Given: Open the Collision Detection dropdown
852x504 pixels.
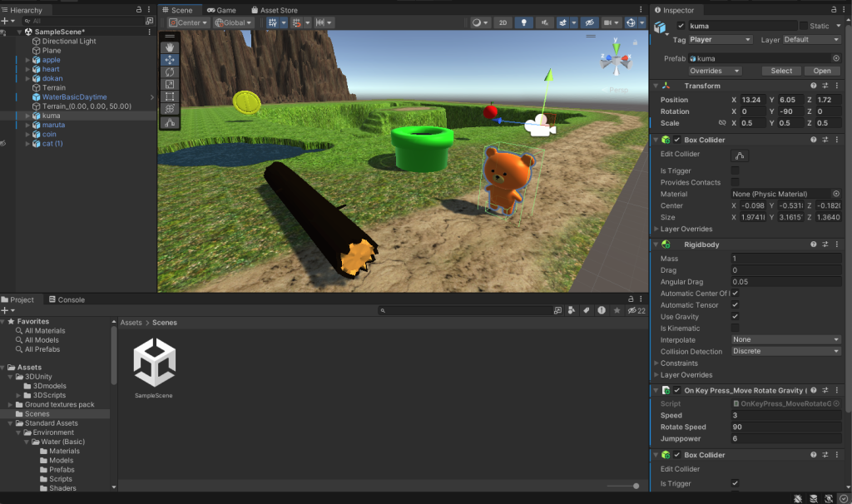Looking at the screenshot, I should point(785,351).
